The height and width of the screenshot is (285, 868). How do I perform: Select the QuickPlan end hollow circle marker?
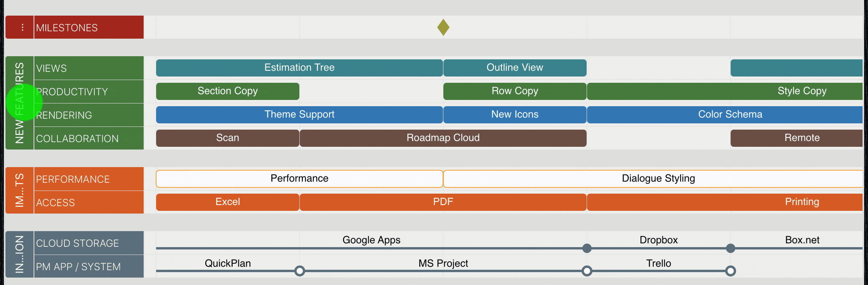tap(299, 271)
